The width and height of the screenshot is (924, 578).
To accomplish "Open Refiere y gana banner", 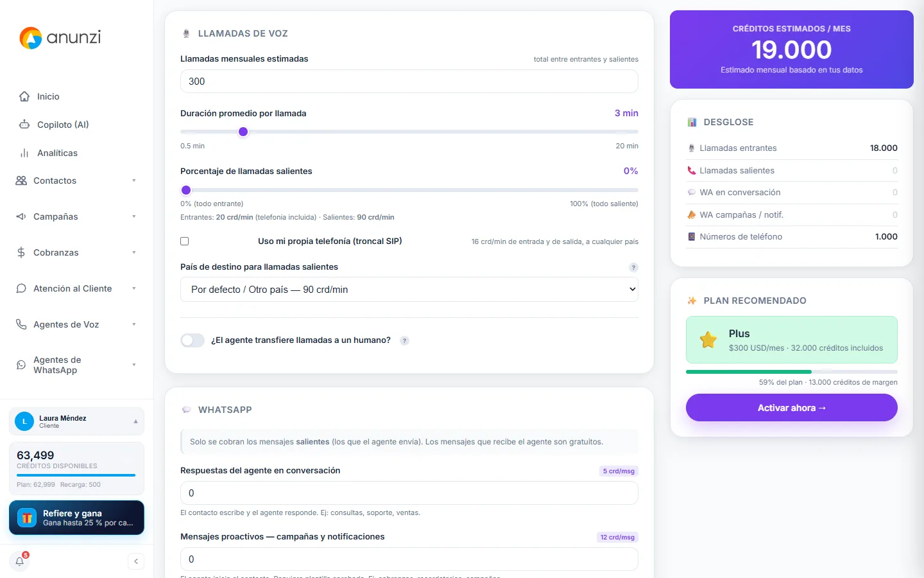I will (x=76, y=518).
